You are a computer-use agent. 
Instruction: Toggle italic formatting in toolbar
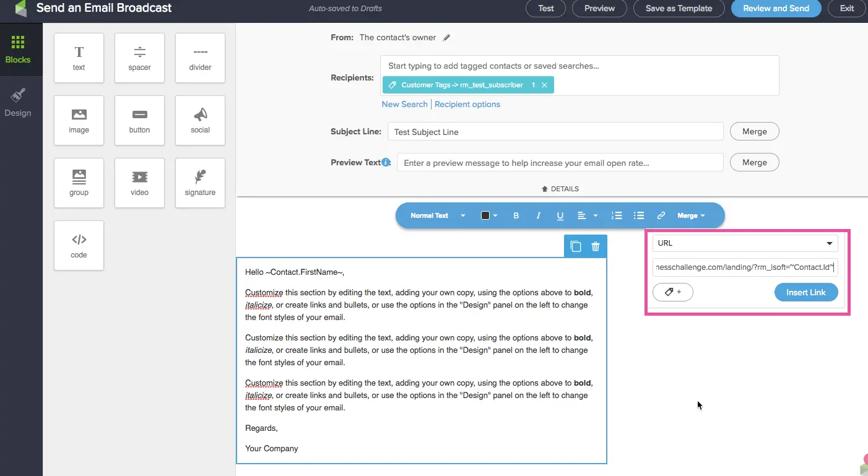(x=538, y=215)
